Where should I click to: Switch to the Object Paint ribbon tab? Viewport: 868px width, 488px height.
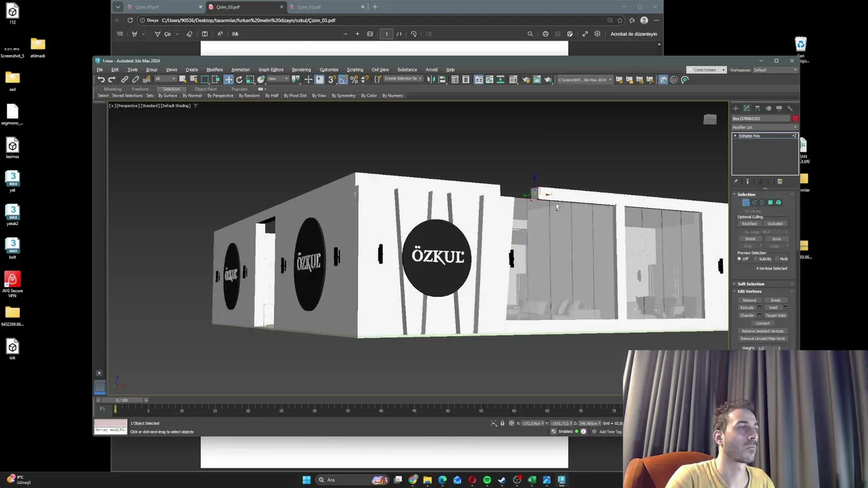(x=205, y=89)
